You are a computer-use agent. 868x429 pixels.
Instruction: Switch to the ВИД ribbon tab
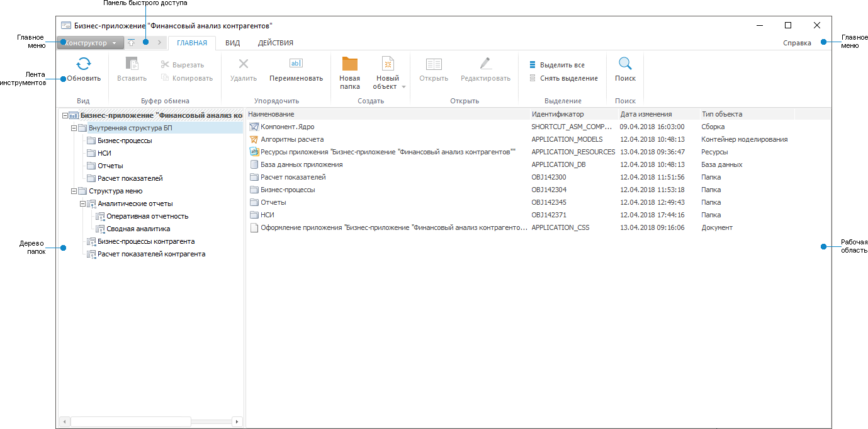[233, 43]
